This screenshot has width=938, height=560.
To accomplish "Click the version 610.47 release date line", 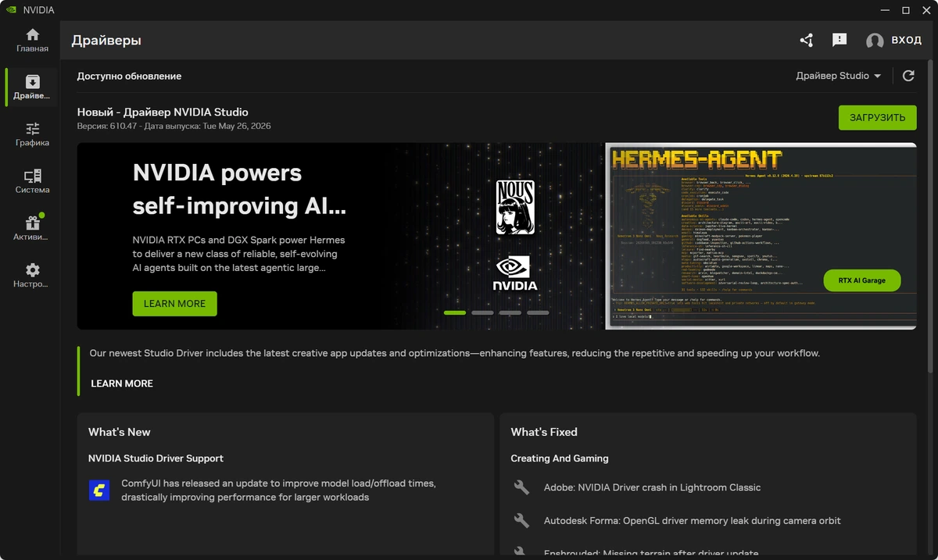I will click(174, 127).
